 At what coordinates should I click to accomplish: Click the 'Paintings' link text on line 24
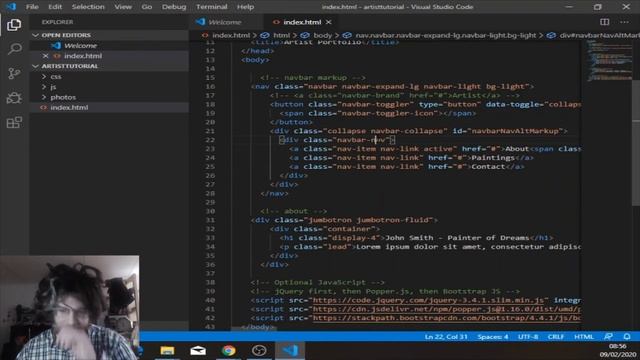[x=493, y=158]
